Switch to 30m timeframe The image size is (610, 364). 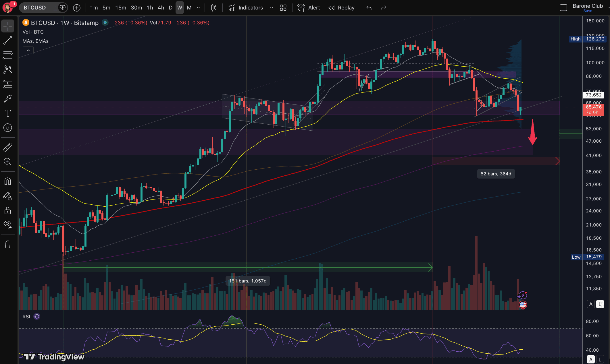tap(136, 8)
